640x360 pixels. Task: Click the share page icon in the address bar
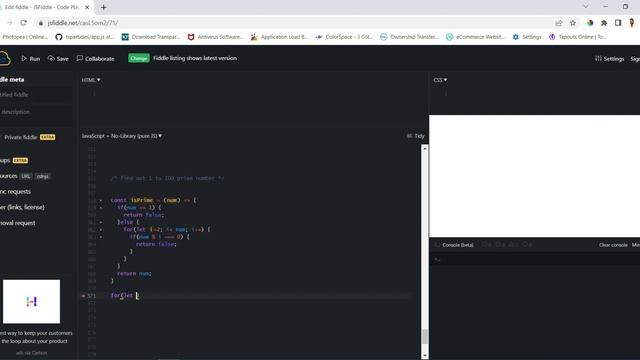(x=558, y=23)
